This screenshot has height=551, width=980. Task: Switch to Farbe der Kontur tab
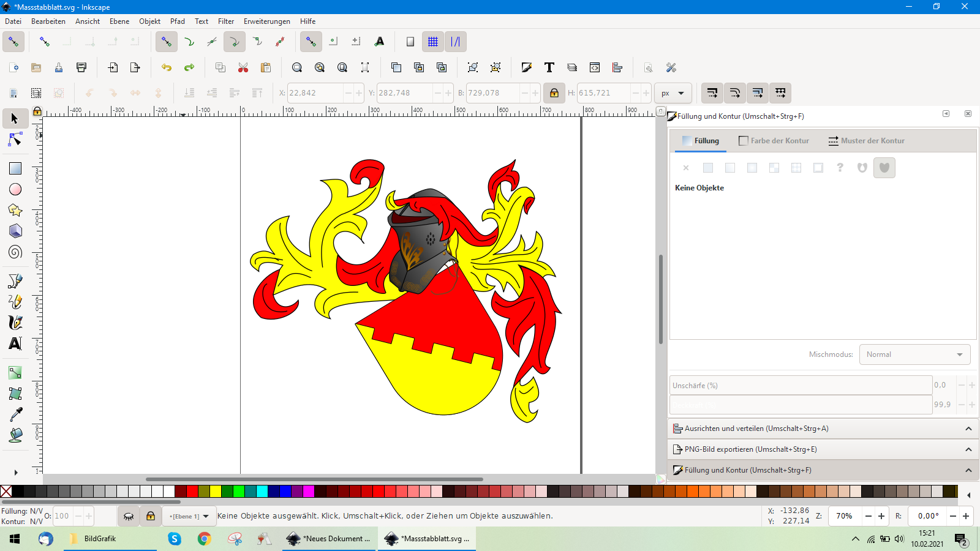pyautogui.click(x=774, y=141)
